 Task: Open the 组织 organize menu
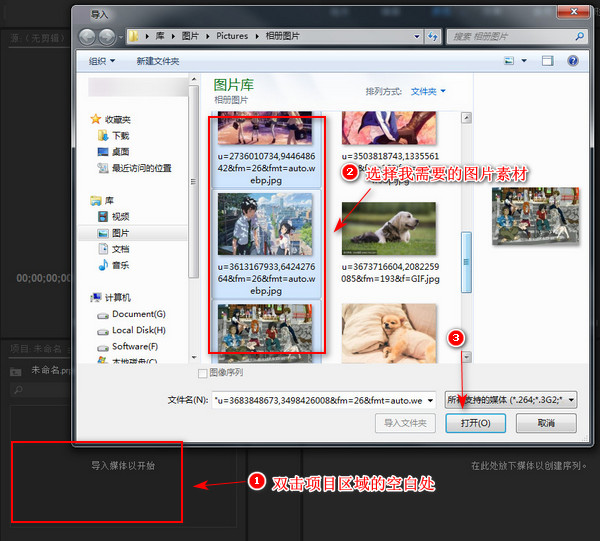[x=102, y=61]
